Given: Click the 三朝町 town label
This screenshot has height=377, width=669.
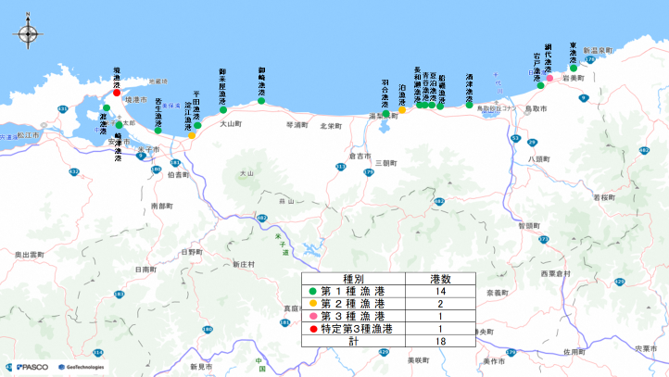Looking at the screenshot, I should click(x=386, y=163).
